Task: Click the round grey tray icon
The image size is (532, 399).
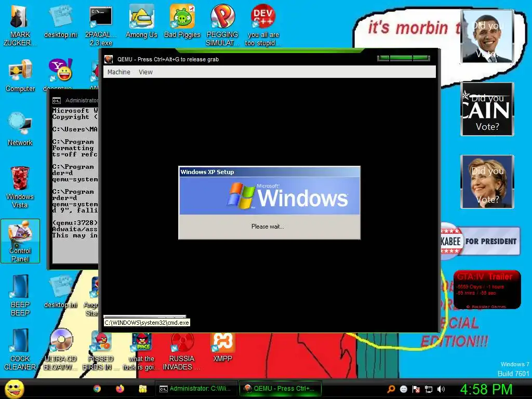Action: point(403,389)
